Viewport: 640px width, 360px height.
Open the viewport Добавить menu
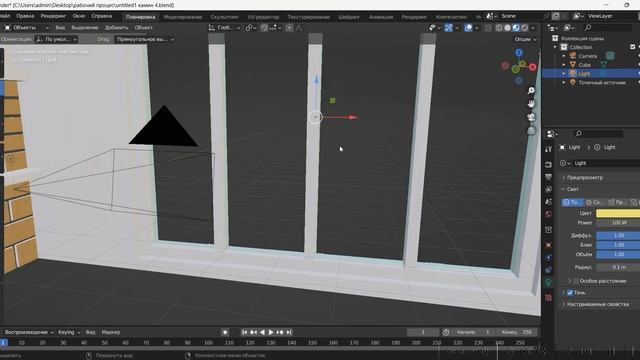[x=116, y=28]
